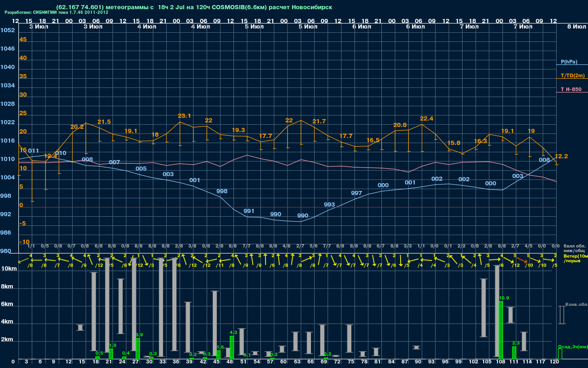The image size is (588, 368).
Task: Click the 991 pressure value label
Action: 249,211
